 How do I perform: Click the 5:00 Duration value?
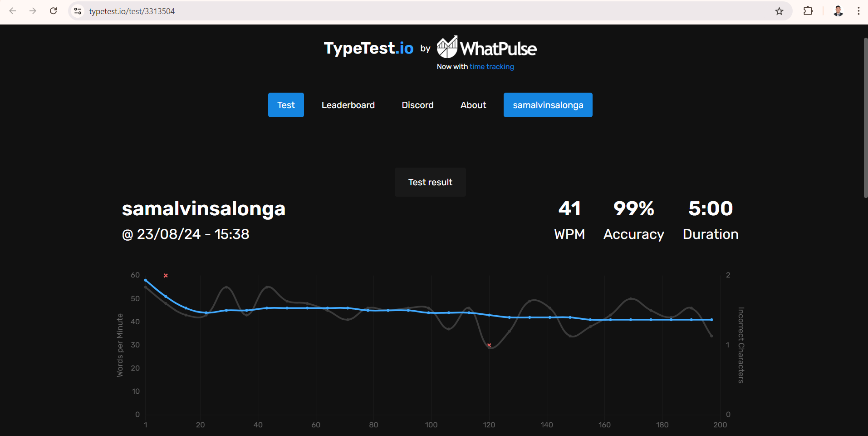pos(711,208)
